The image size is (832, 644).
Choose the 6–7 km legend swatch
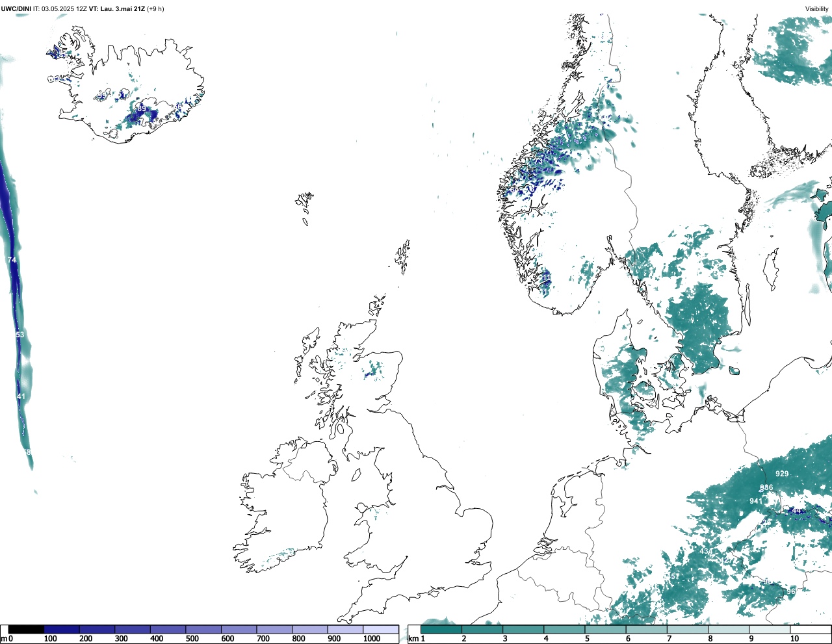pyautogui.click(x=646, y=629)
